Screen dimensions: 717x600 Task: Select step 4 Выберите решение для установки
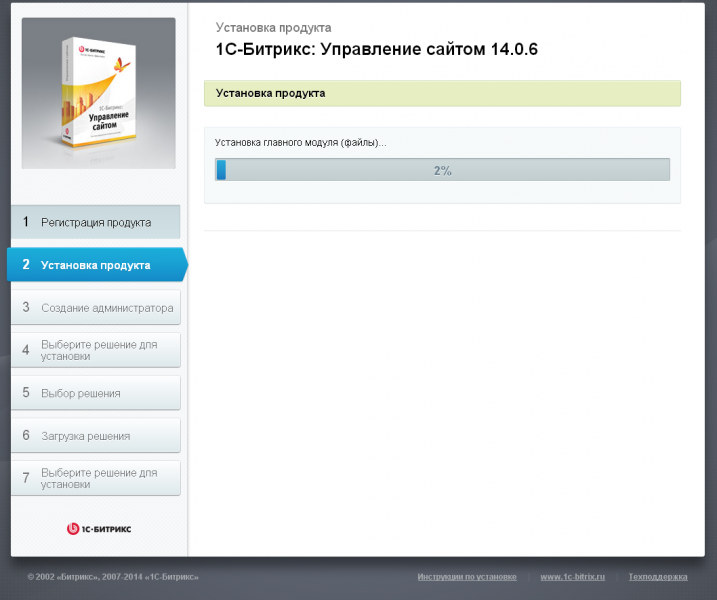pyautogui.click(x=96, y=350)
